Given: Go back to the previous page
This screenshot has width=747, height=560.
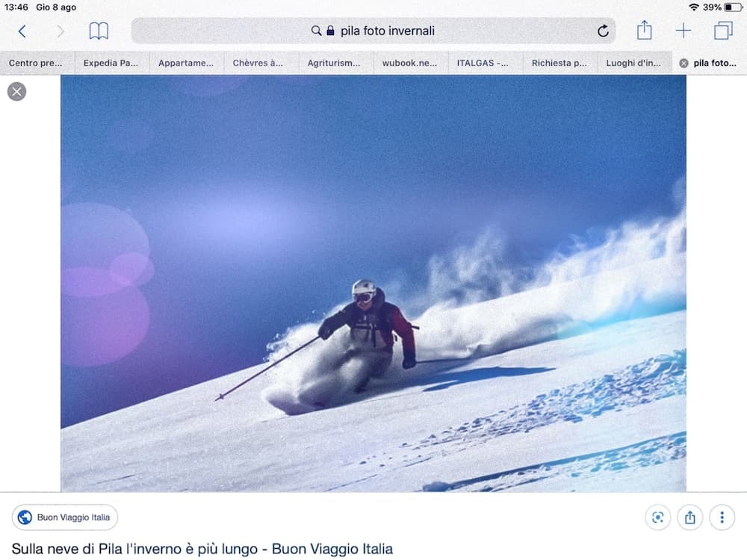Looking at the screenshot, I should [22, 31].
